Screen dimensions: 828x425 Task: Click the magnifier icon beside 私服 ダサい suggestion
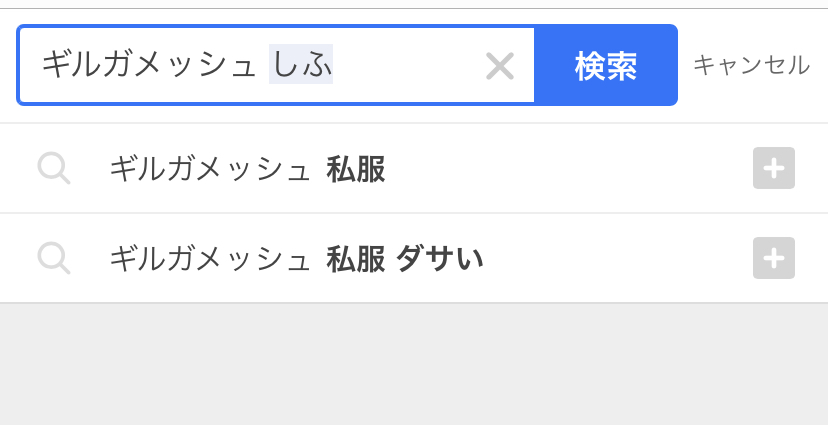point(54,258)
